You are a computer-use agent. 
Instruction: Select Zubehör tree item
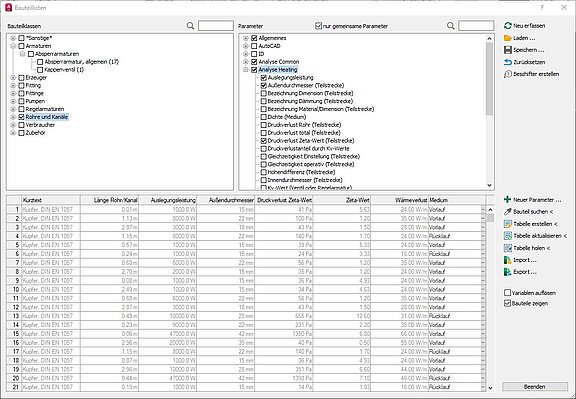(35, 133)
